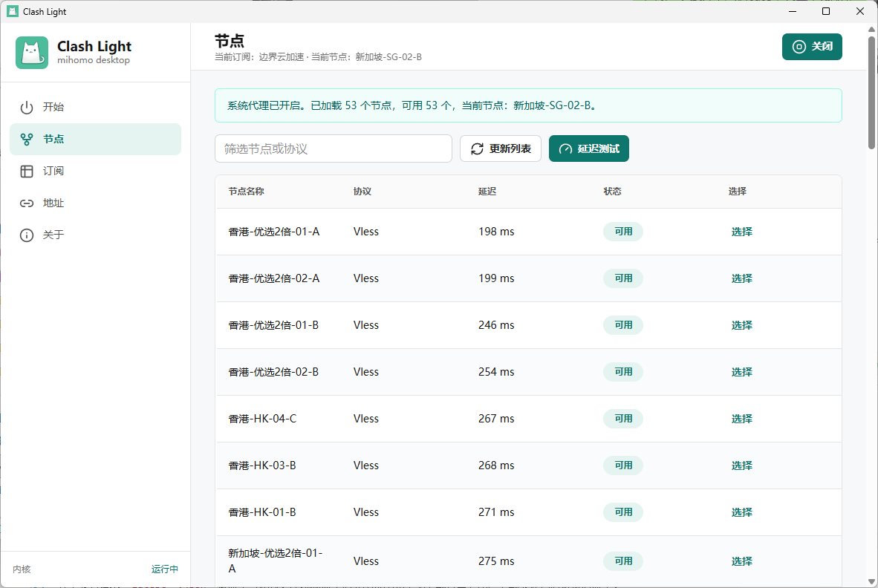Open the 关于 page
The height and width of the screenshot is (588, 878).
click(95, 235)
